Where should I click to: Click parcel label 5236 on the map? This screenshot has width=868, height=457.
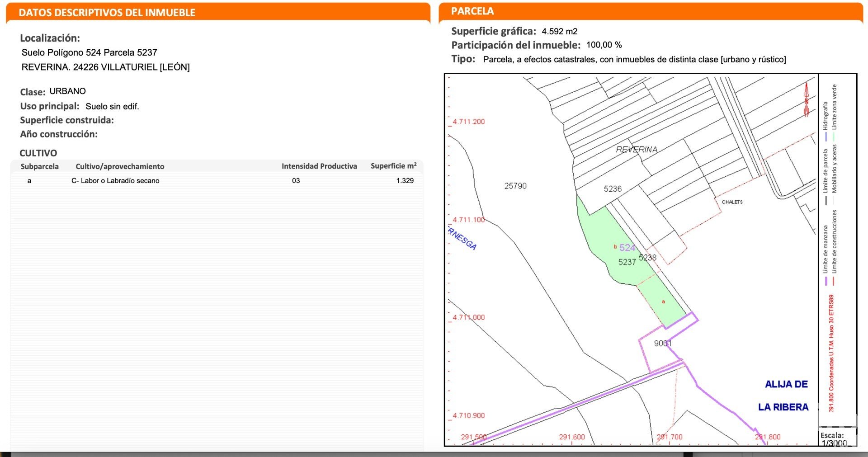point(613,189)
